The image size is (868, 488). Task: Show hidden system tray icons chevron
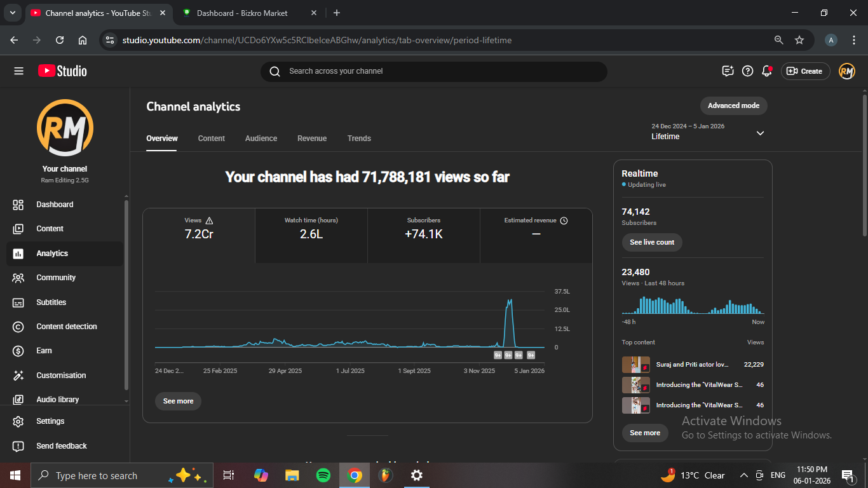[x=743, y=475]
